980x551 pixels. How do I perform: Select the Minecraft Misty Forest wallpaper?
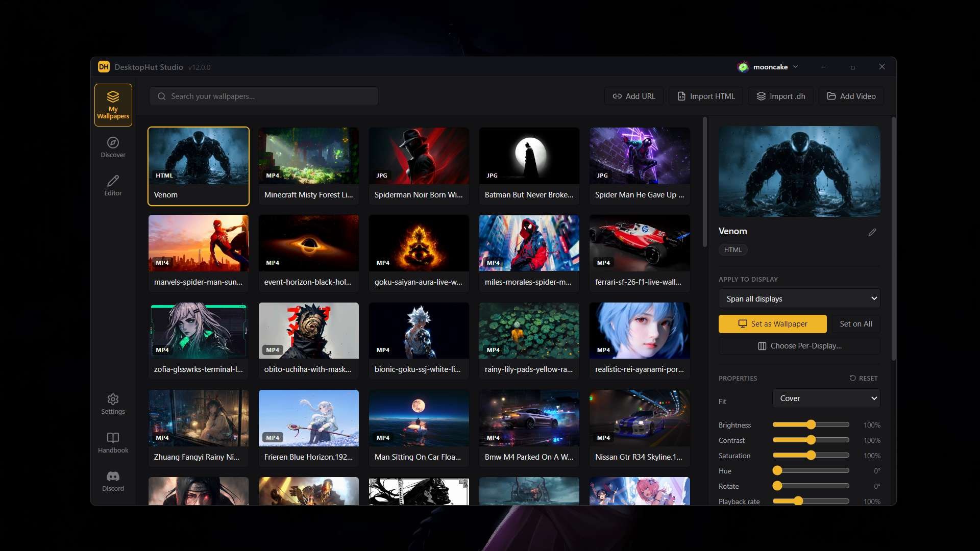(308, 166)
